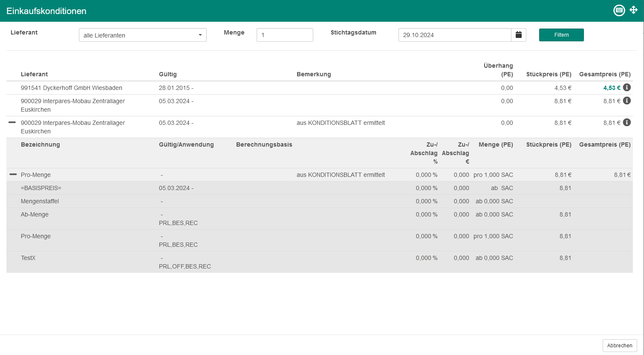Image resolution: width=644 pixels, height=355 pixels.
Task: Show info icon for second Interpares row
Action: 627,101
